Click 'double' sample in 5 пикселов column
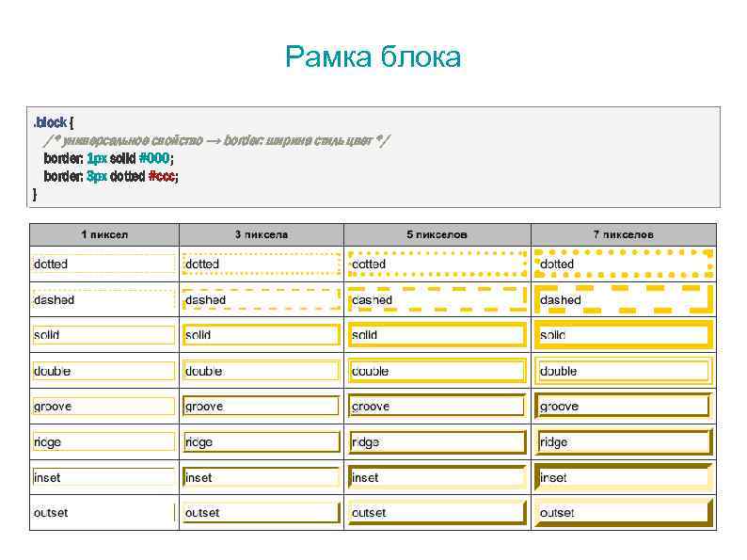Image resolution: width=747 pixels, height=560 pixels. click(x=437, y=371)
